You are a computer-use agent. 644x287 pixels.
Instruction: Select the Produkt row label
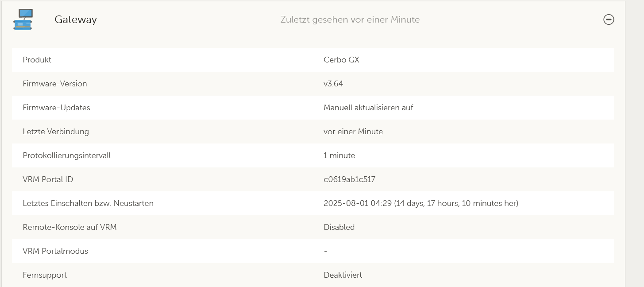pos(37,60)
